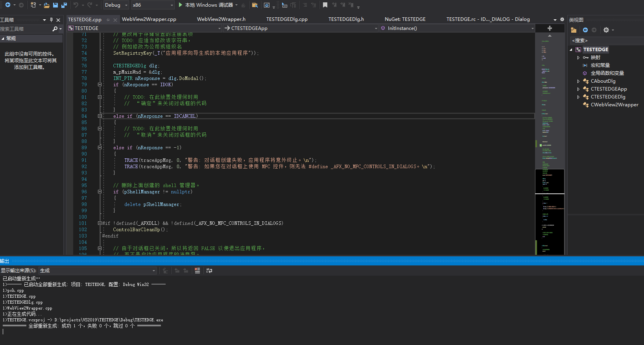Toggle auto-hide pin on the Toolbox panel
This screenshot has height=345, width=644.
[x=51, y=20]
